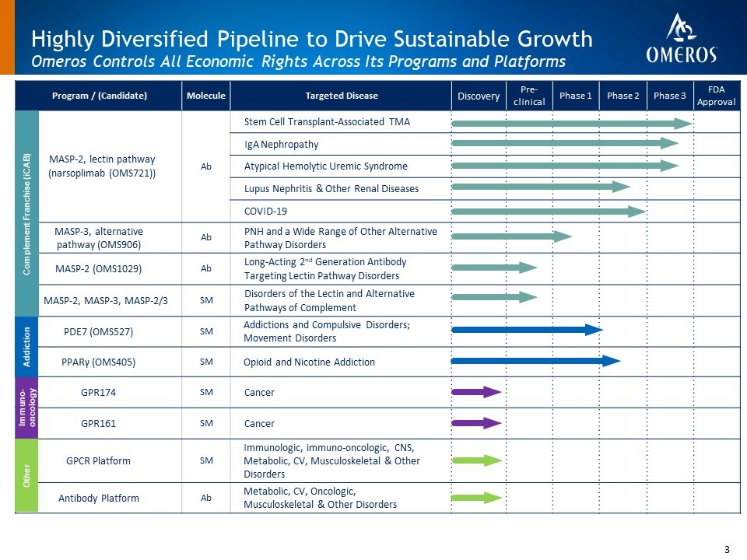Click 'Opioid and Nicotine Addiction' text
747x560 pixels.
[309, 362]
